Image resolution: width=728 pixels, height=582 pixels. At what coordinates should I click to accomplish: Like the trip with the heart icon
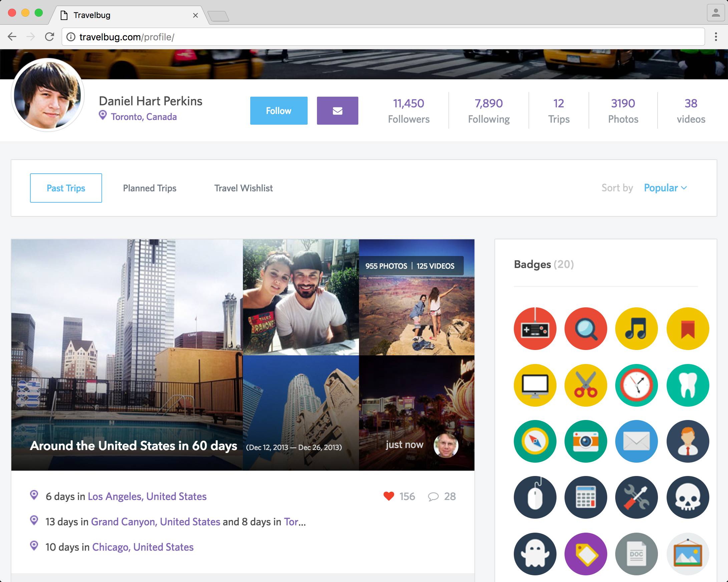389,496
